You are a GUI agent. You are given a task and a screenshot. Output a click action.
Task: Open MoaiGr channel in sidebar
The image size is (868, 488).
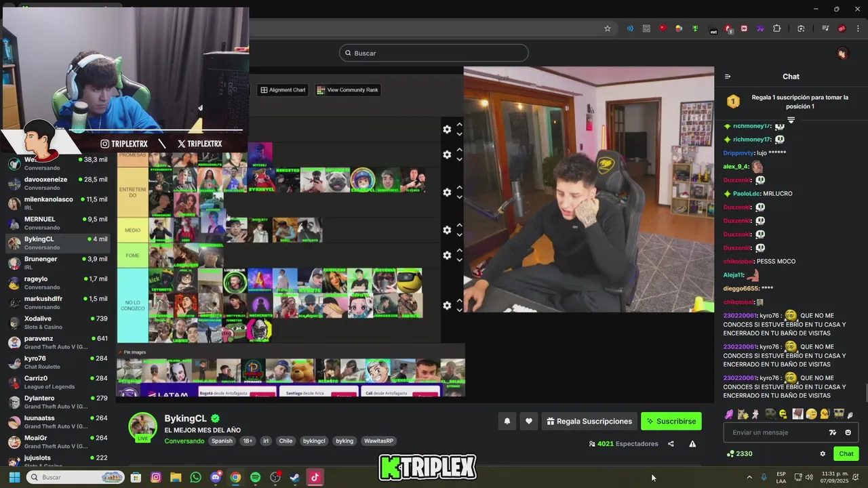click(x=58, y=442)
